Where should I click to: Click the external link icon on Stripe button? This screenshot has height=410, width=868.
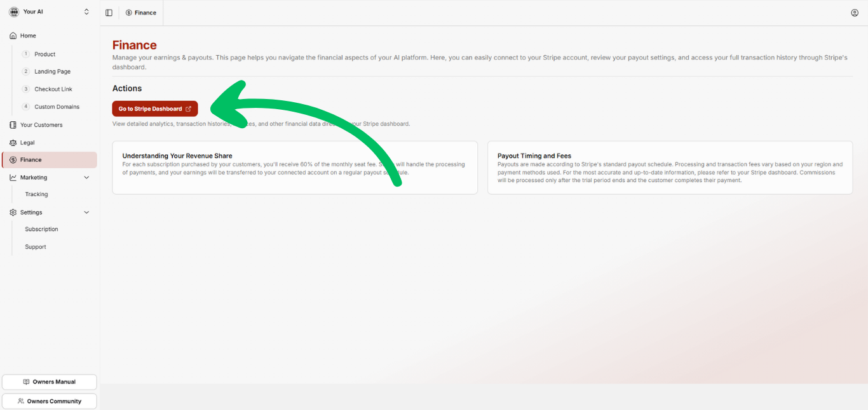click(x=188, y=109)
